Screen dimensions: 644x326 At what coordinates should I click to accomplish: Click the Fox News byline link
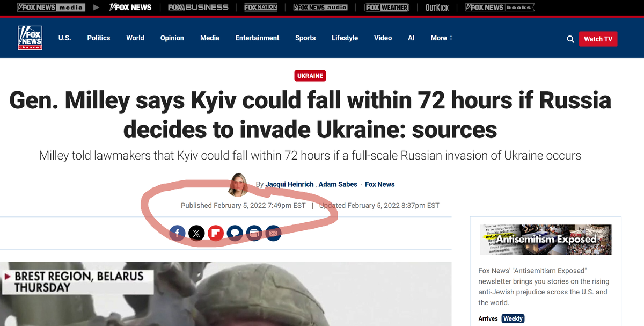pyautogui.click(x=379, y=184)
